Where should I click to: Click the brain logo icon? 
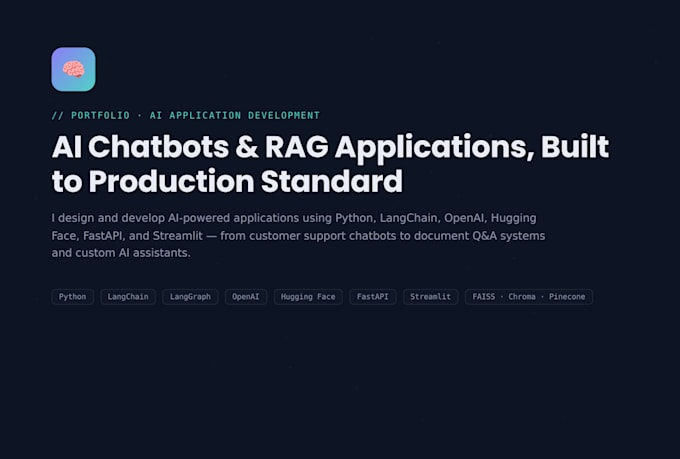[x=73, y=69]
